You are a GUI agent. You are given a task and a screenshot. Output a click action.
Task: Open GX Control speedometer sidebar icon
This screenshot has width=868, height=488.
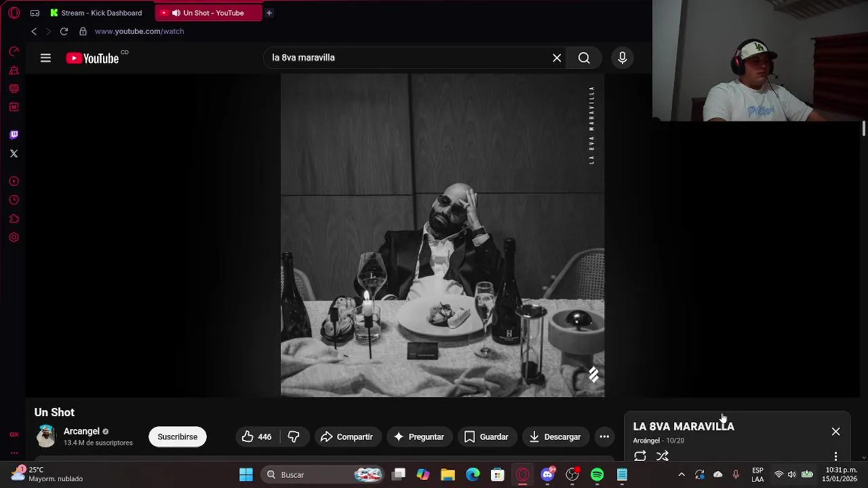[14, 52]
